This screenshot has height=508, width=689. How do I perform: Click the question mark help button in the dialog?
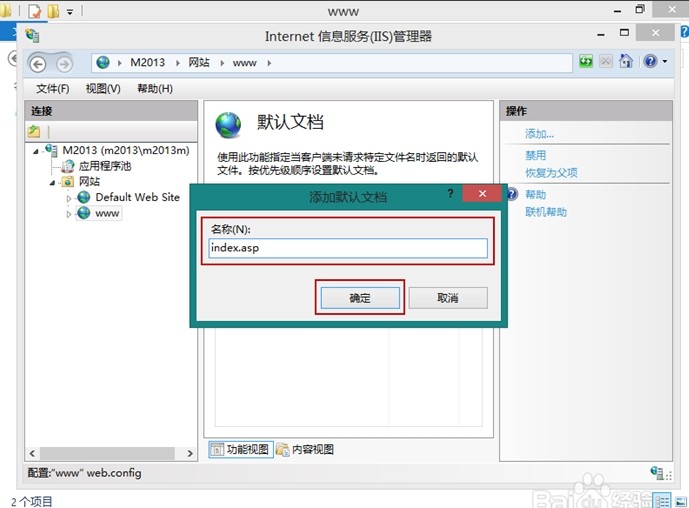click(450, 193)
